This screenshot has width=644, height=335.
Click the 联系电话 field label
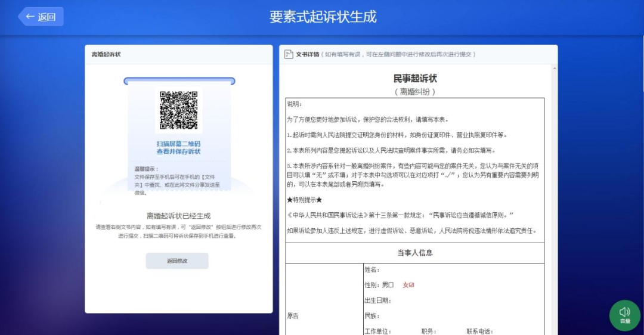tap(479, 331)
